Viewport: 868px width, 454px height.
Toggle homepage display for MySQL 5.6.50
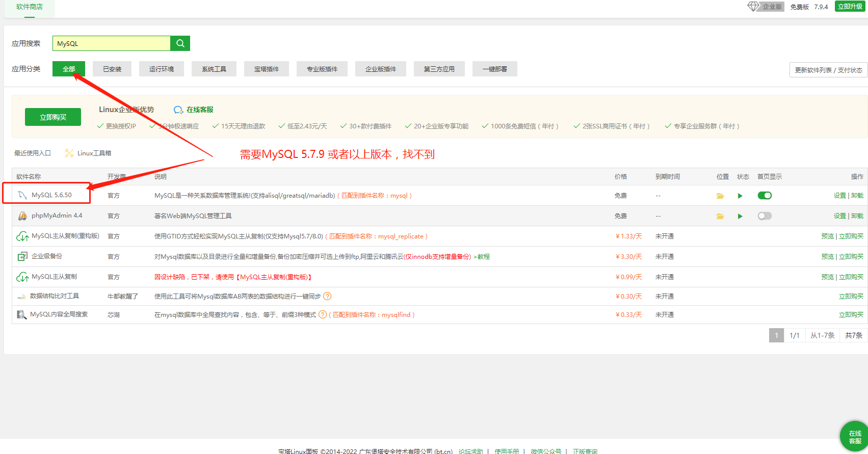tap(765, 195)
